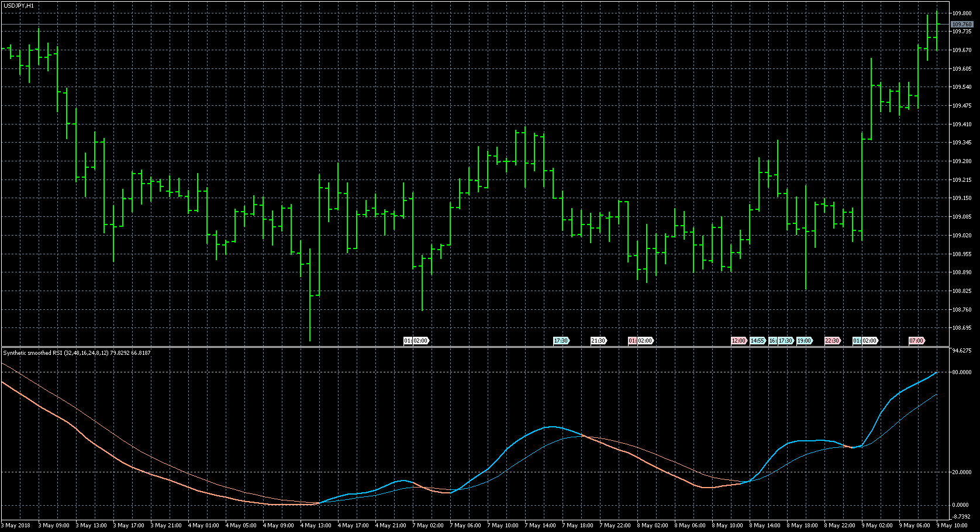Click the 0.0000 level on RSI scale
980x532 pixels.
pos(962,505)
